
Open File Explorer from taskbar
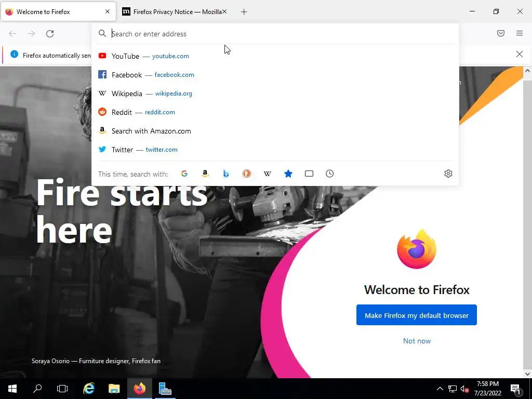114,389
